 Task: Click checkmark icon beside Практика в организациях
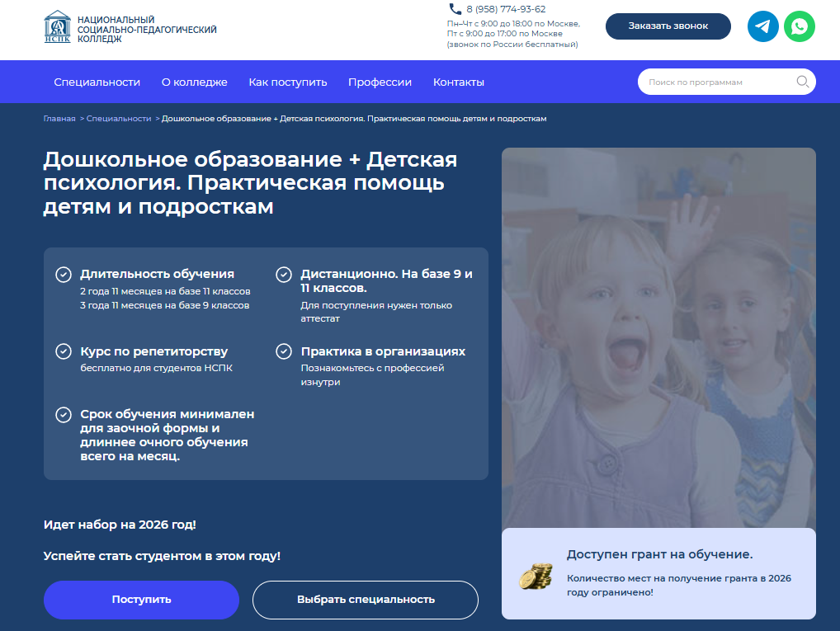pos(284,351)
